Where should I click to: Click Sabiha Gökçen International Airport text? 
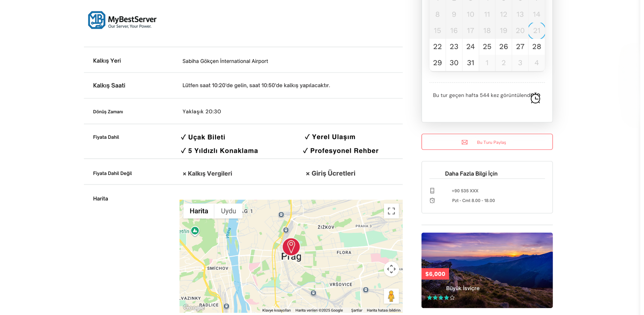tap(225, 61)
